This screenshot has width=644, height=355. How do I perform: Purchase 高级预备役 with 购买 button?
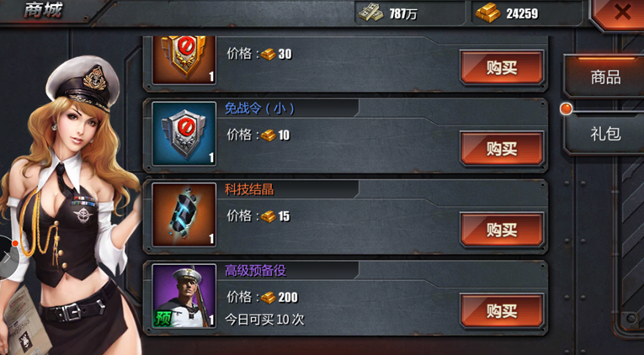(502, 310)
